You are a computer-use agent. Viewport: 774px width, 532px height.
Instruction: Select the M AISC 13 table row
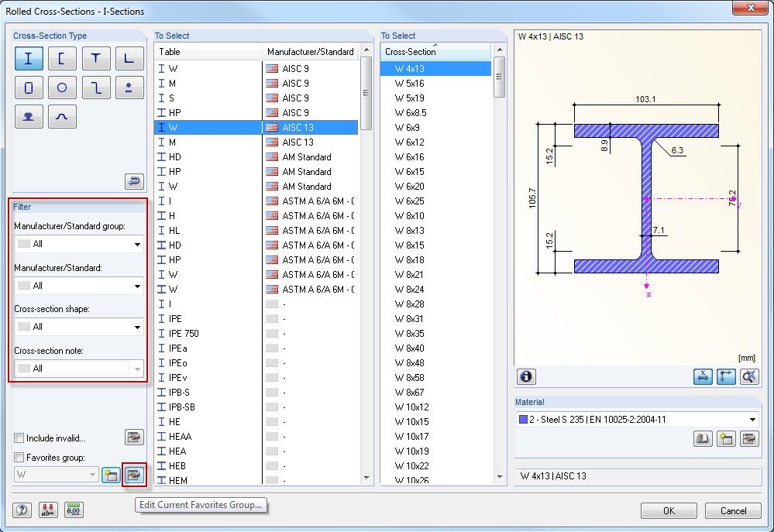point(256,142)
